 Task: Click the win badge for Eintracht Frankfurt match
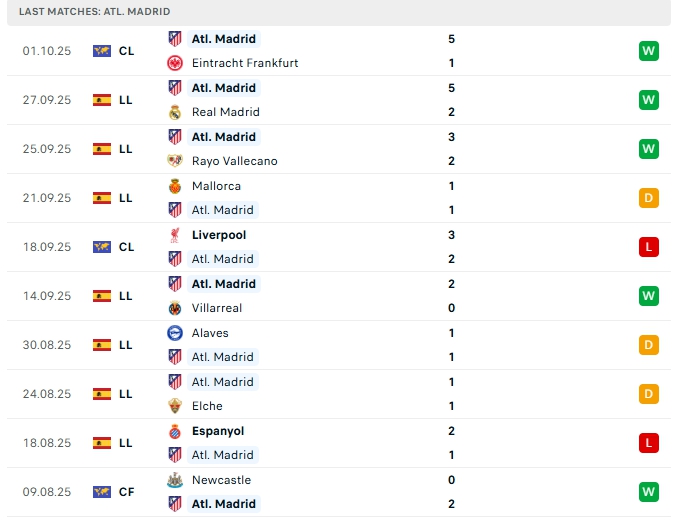pyautogui.click(x=648, y=51)
